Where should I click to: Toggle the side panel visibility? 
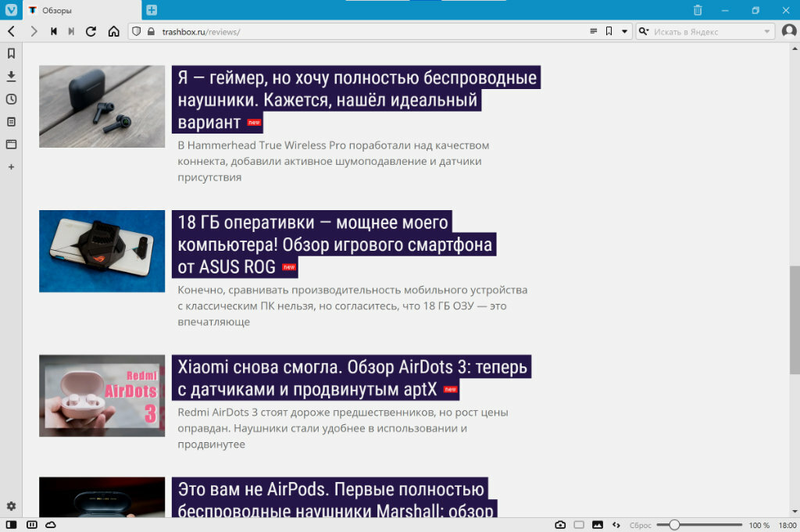click(x=11, y=525)
